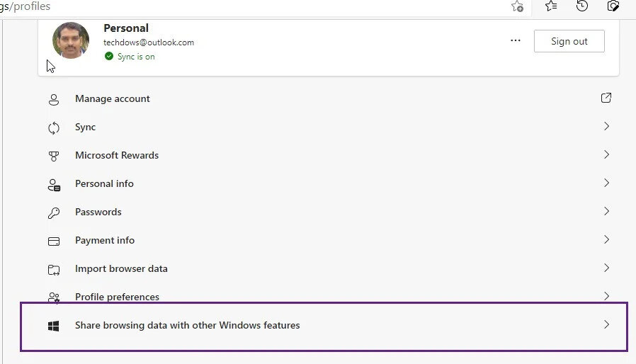636x364 pixels.
Task: Click the techdows@outlook.com email text
Action: point(149,42)
